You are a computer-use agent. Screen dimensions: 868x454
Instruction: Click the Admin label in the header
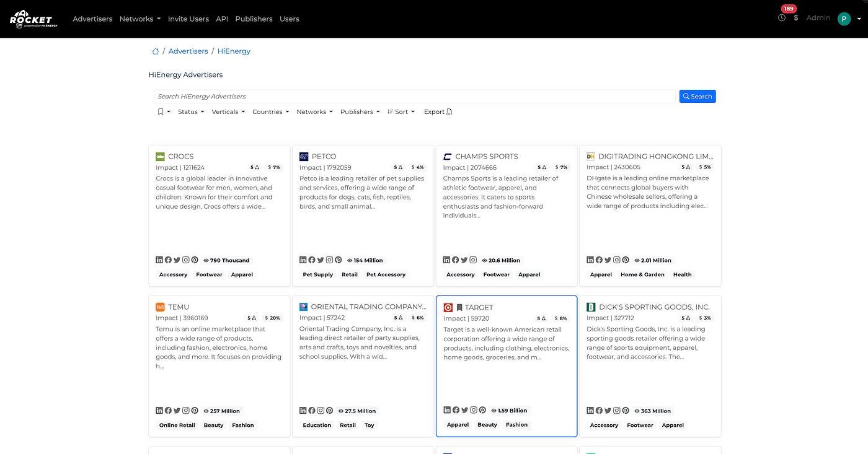pyautogui.click(x=818, y=18)
